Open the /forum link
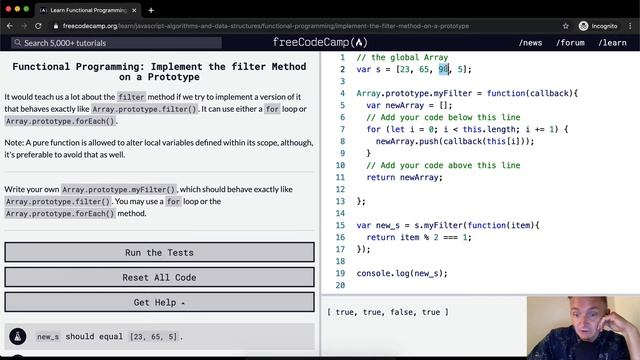The height and width of the screenshot is (360, 640). [570, 43]
